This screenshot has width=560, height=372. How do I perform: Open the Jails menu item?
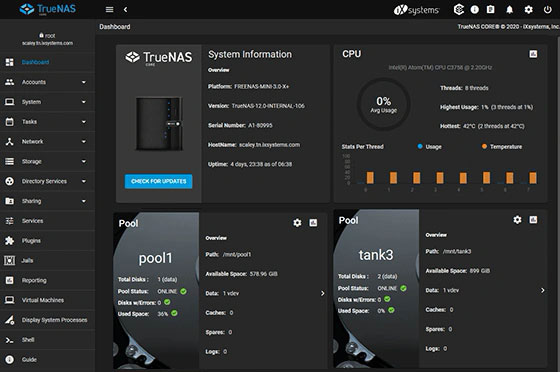(x=47, y=260)
